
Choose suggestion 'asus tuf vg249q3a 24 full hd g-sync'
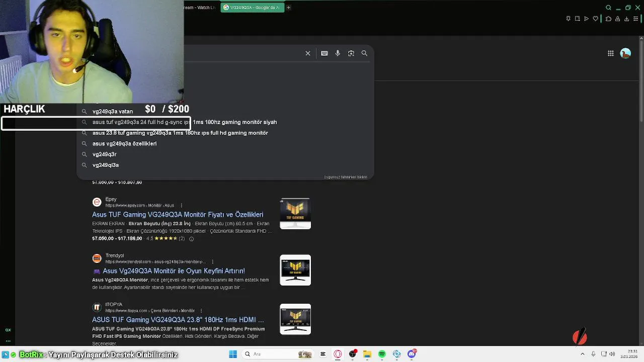point(185,122)
